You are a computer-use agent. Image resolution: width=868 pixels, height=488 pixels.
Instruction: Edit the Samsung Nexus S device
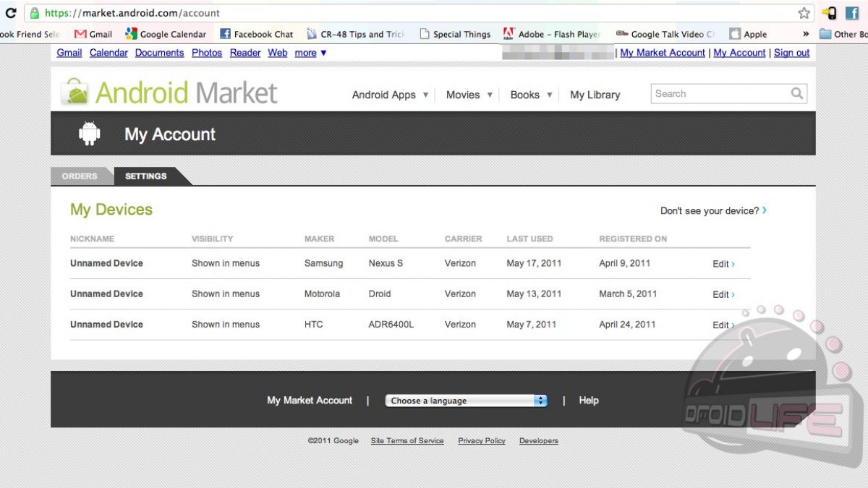tap(723, 264)
